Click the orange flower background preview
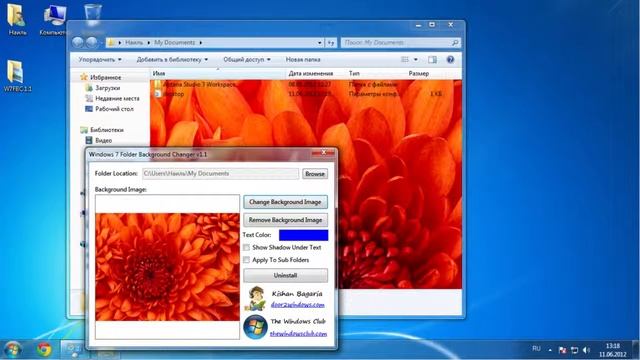This screenshot has height=360, width=640. pyautogui.click(x=167, y=267)
